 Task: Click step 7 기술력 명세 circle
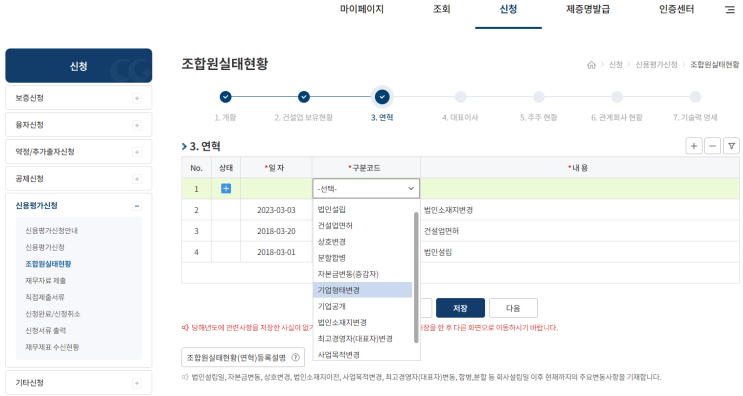coord(695,97)
